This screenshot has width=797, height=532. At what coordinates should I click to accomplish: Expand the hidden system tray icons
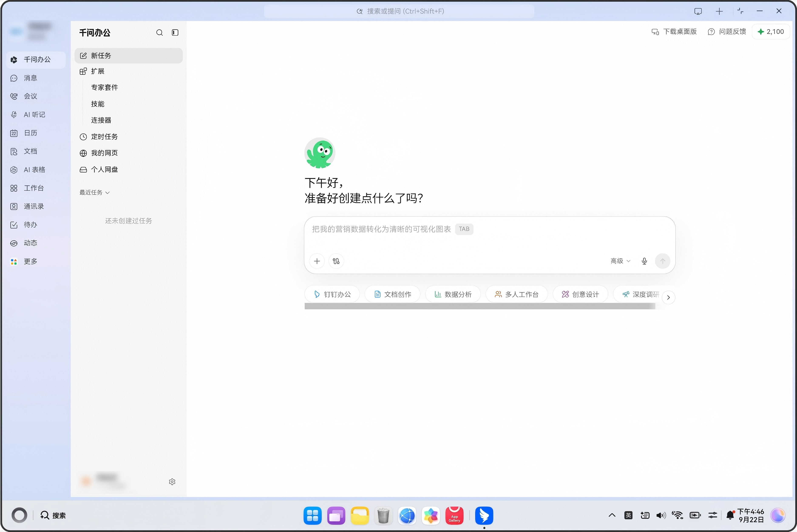[612, 515]
